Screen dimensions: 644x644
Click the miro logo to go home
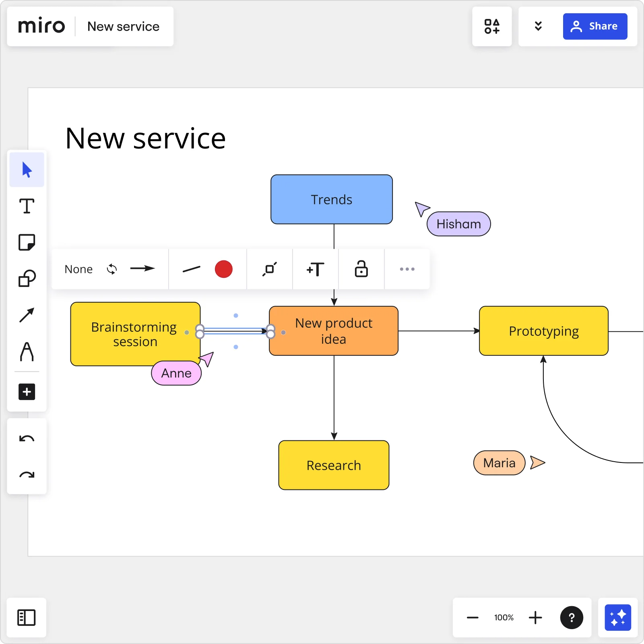pyautogui.click(x=42, y=26)
